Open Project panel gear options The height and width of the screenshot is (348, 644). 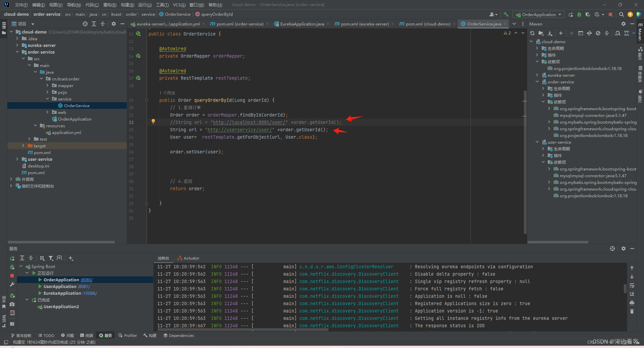(114, 24)
